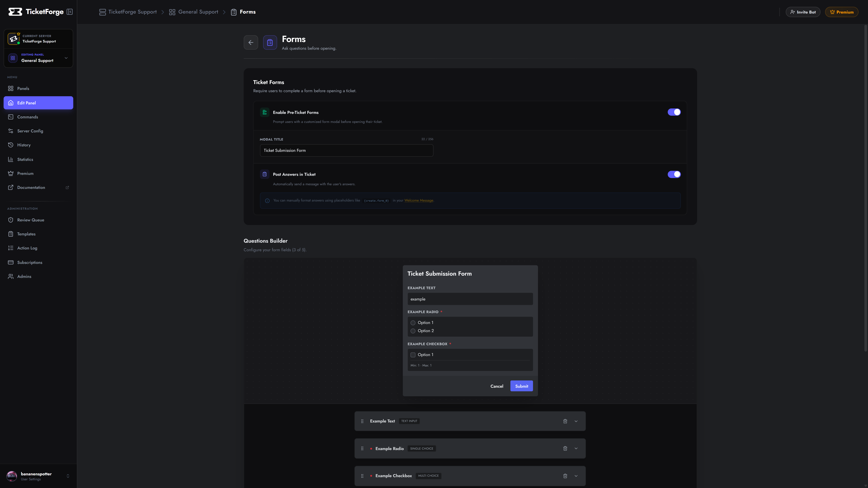Grab the drag handle of Example Text
868x488 pixels.
click(362, 421)
